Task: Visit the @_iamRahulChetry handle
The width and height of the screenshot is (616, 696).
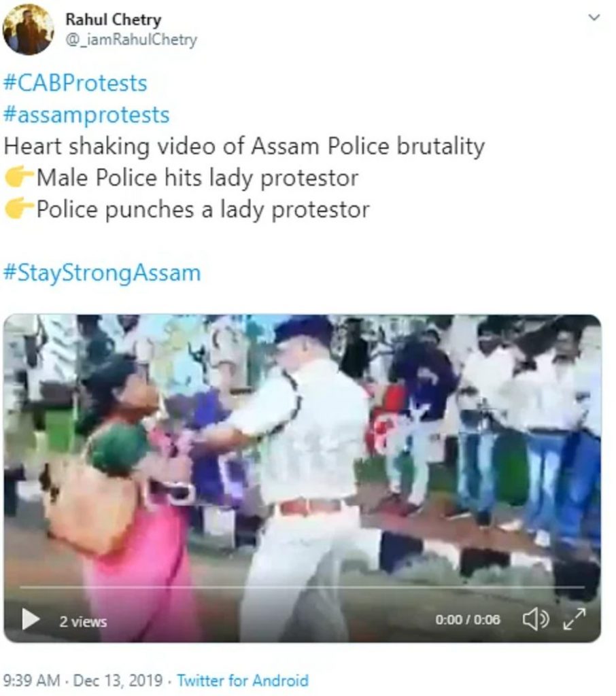Action: point(131,40)
